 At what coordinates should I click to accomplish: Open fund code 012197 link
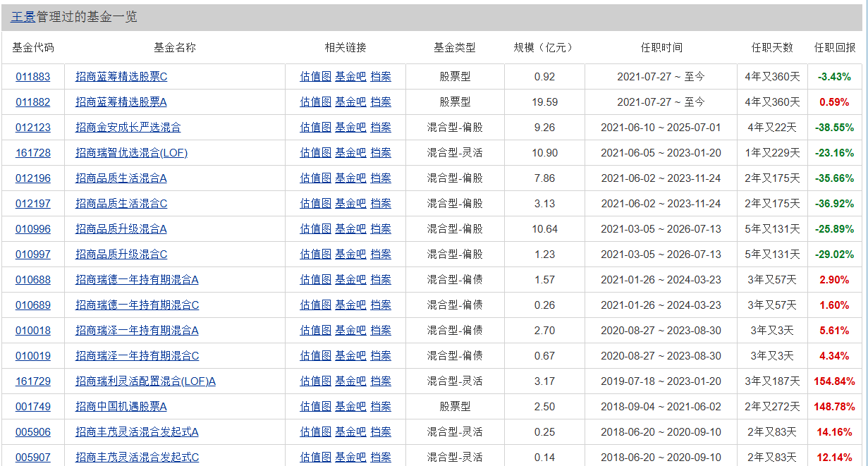point(33,204)
